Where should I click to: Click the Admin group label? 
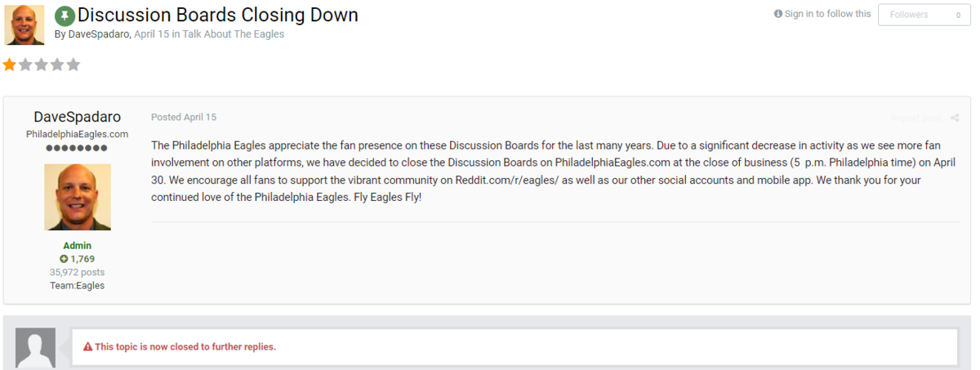[x=78, y=246]
